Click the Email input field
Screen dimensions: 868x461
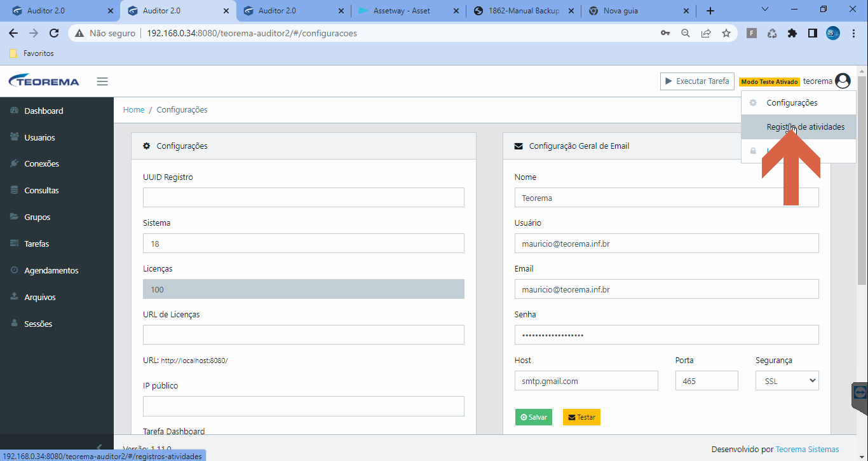coord(667,289)
